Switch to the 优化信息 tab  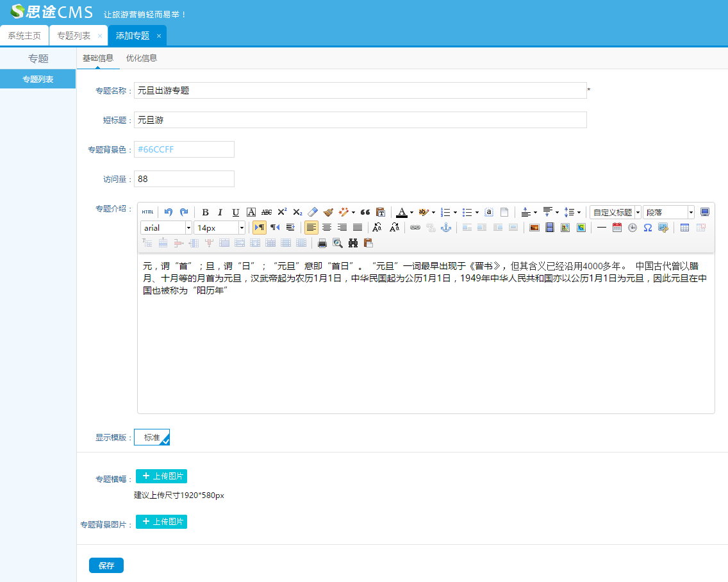pyautogui.click(x=142, y=58)
